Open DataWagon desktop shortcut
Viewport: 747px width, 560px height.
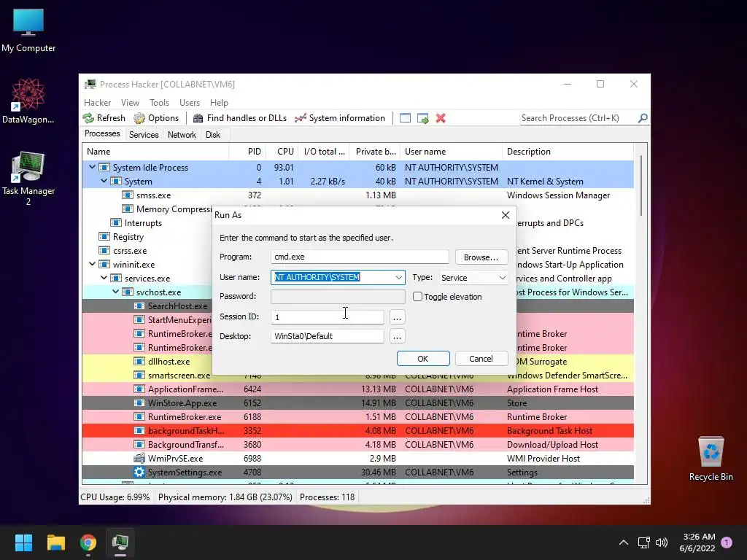pos(28,101)
